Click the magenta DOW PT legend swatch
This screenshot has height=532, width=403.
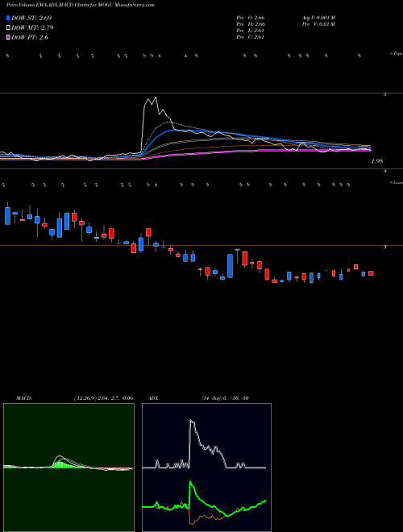(x=8, y=37)
